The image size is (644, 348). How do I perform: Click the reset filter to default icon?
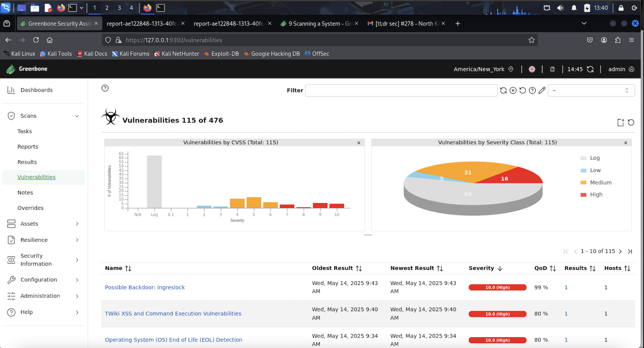click(x=523, y=90)
